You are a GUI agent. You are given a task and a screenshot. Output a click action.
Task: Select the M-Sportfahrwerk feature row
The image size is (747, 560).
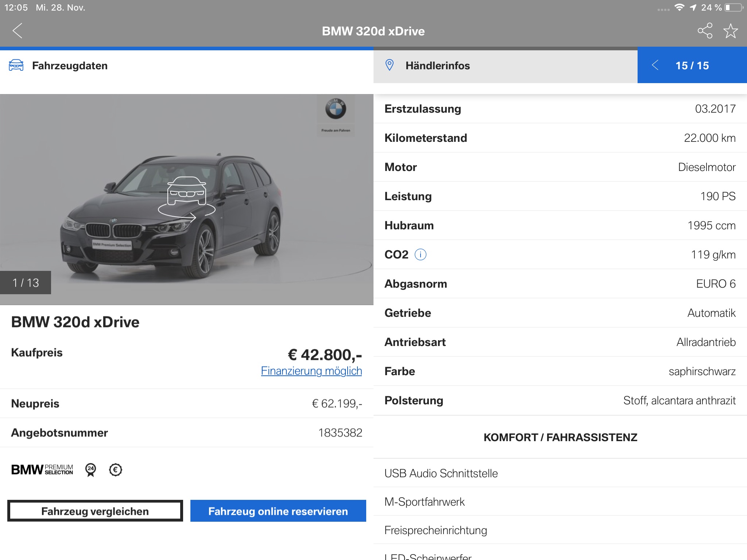(425, 502)
